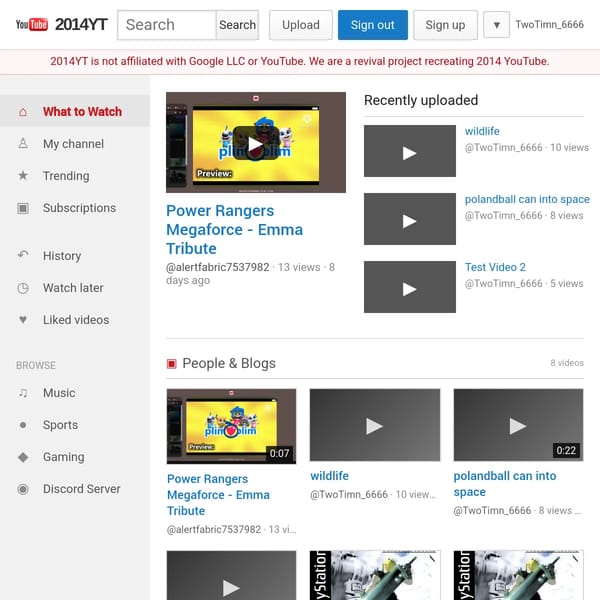Click the Liked videos heart icon
The width and height of the screenshot is (600, 600).
point(23,320)
